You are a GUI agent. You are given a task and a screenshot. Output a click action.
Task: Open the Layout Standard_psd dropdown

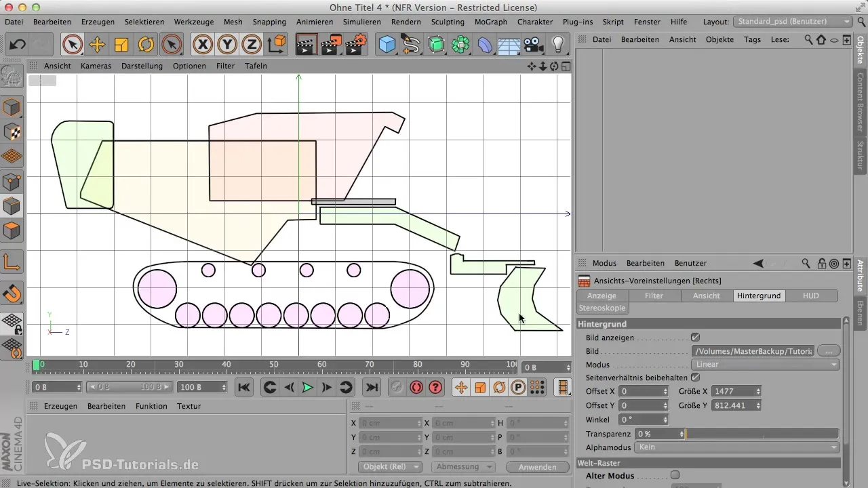[x=793, y=22]
